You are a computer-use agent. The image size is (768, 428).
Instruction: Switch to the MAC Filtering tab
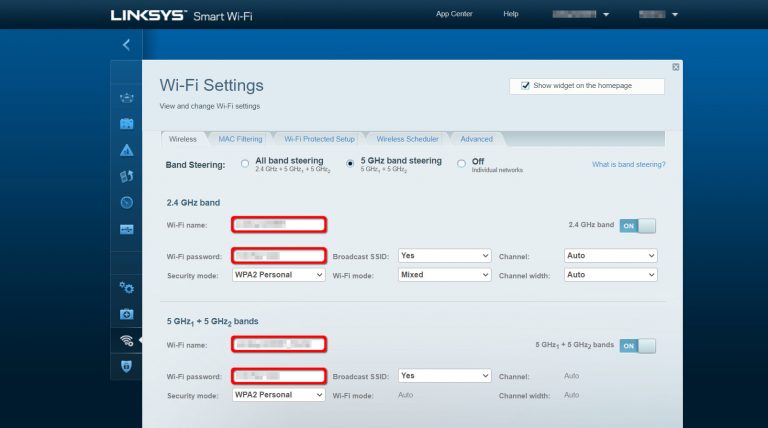click(x=240, y=139)
